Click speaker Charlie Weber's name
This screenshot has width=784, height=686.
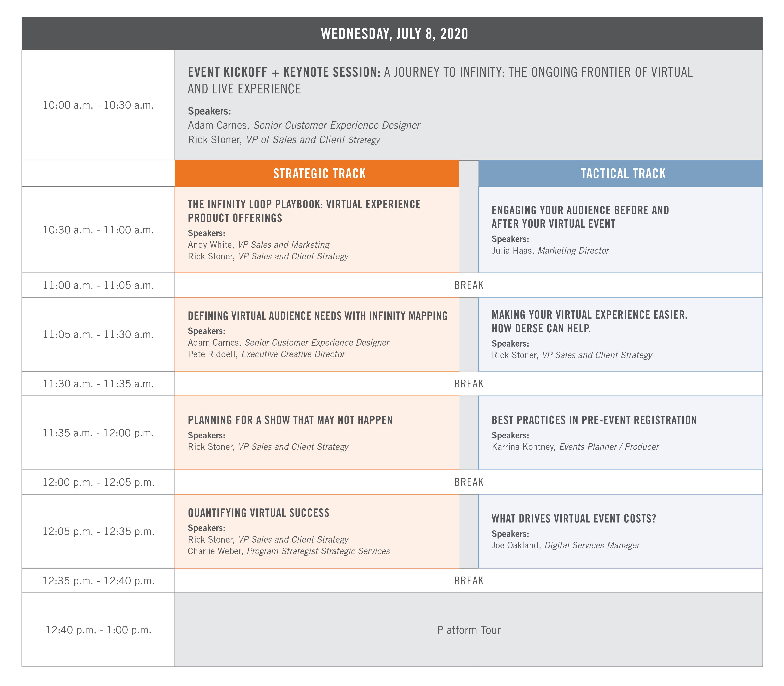[215, 551]
